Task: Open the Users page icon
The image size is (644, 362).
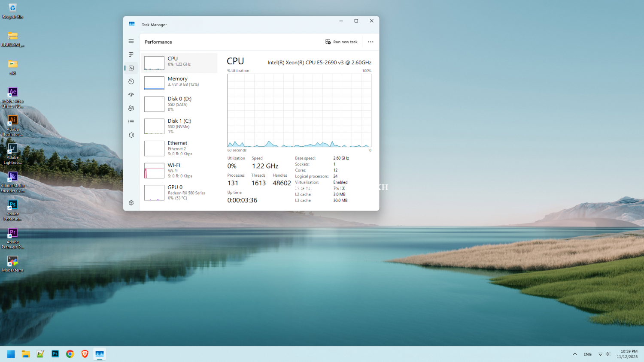Action: point(131,108)
